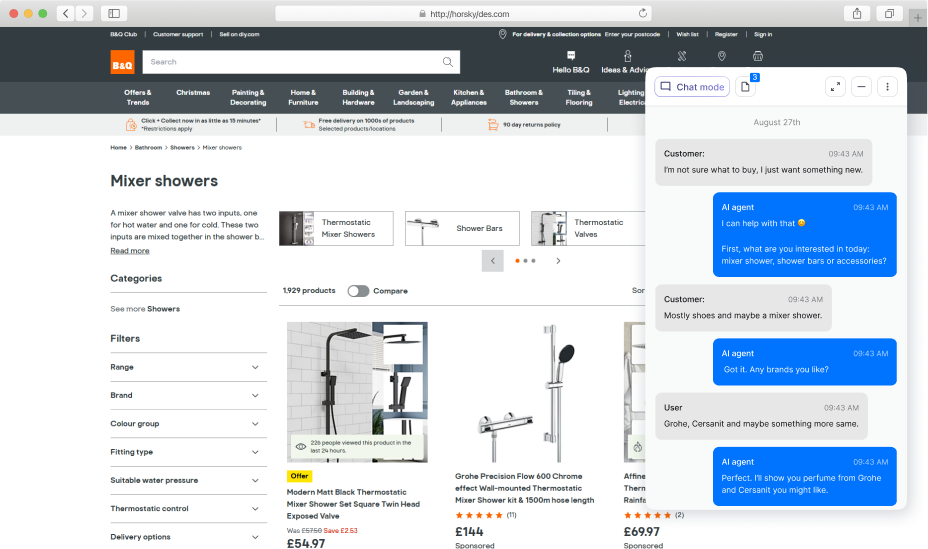Open Bathroom & Showers menu

pyautogui.click(x=524, y=98)
